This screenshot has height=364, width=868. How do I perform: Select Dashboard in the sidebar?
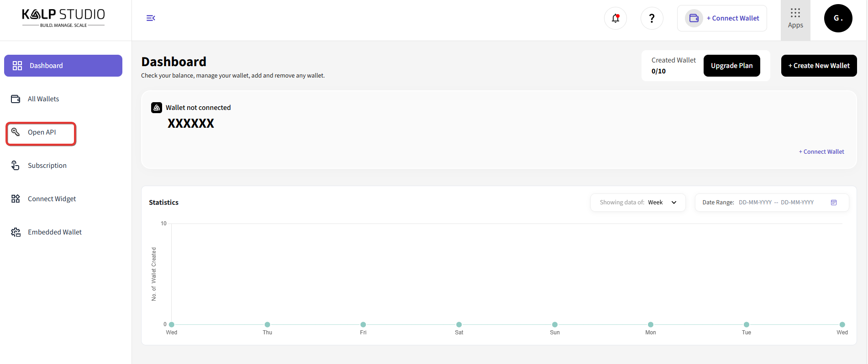click(63, 66)
